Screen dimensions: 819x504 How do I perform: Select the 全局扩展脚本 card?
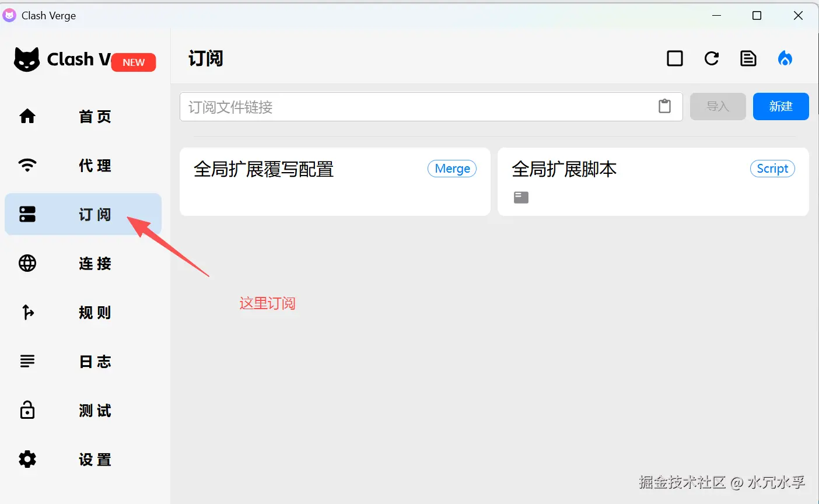[653, 181]
